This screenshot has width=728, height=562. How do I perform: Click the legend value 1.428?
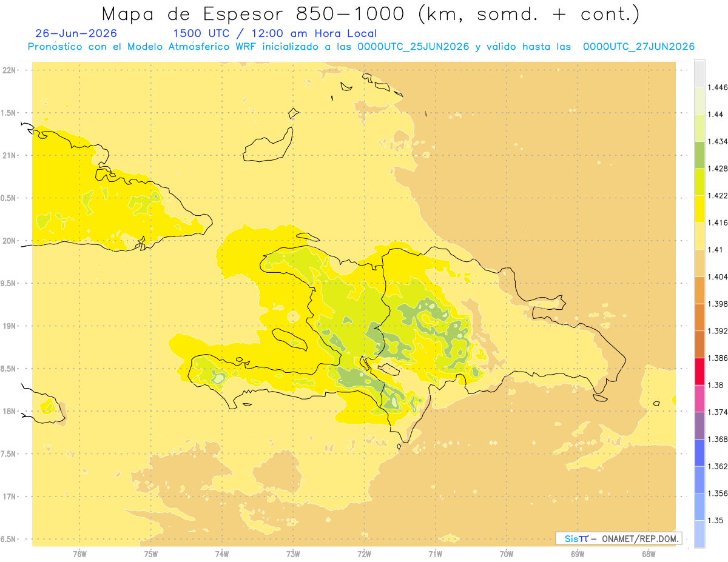coord(718,169)
